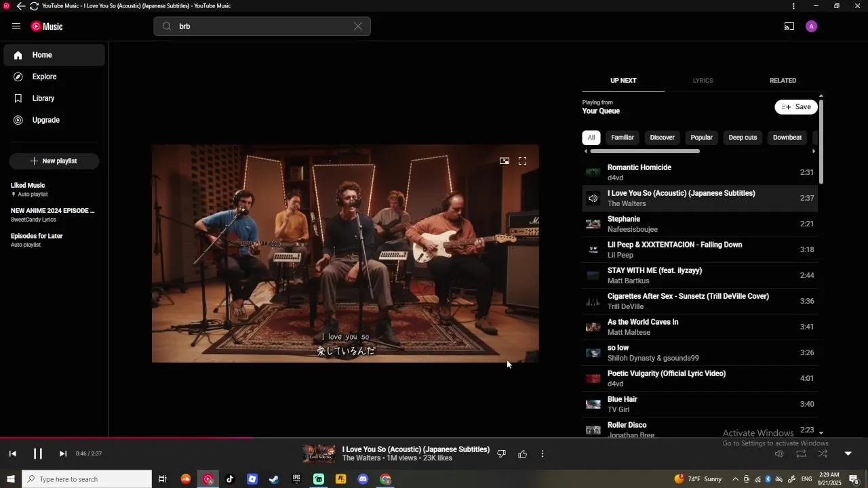This screenshot has width=868, height=488.
Task: Select the Popular filter chip
Action: (x=702, y=138)
